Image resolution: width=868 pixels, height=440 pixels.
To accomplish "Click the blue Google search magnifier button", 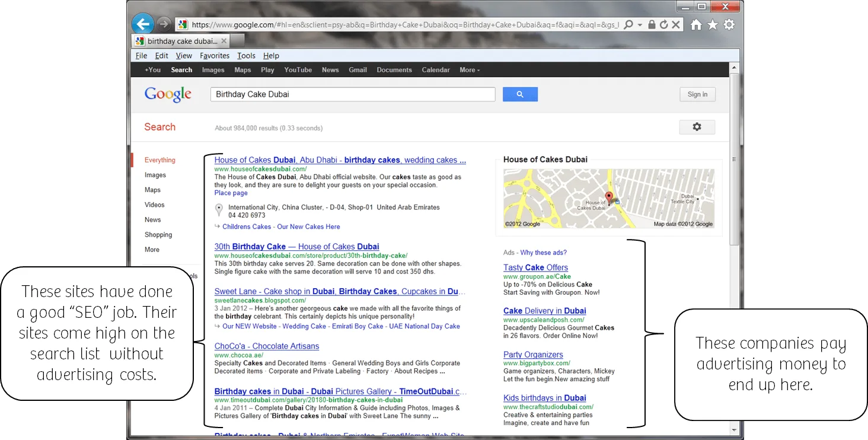I will click(x=520, y=94).
